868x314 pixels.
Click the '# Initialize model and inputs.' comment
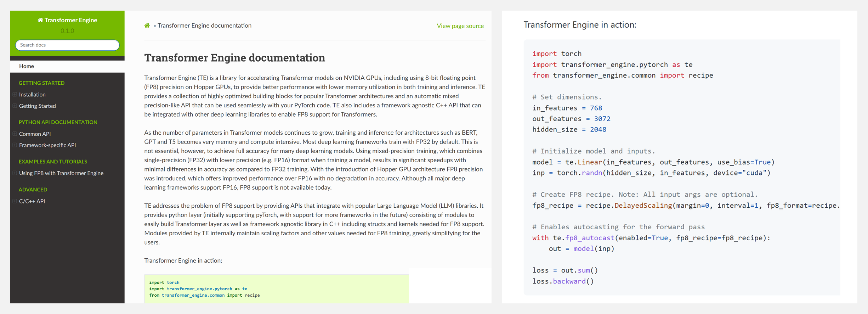click(594, 151)
